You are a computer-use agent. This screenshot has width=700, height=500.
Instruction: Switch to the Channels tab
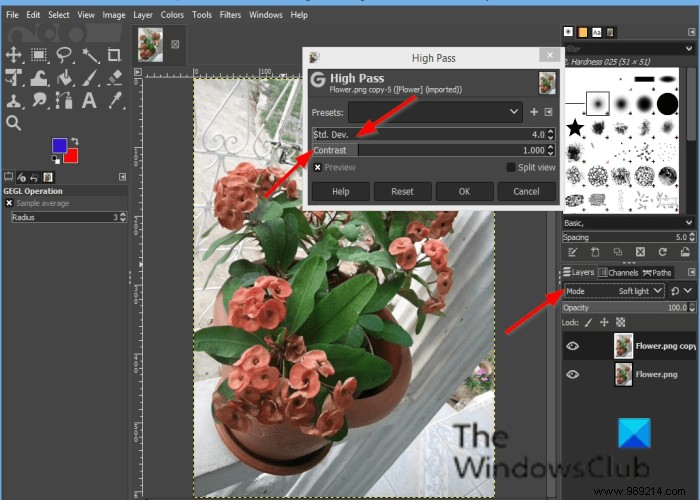tap(619, 273)
